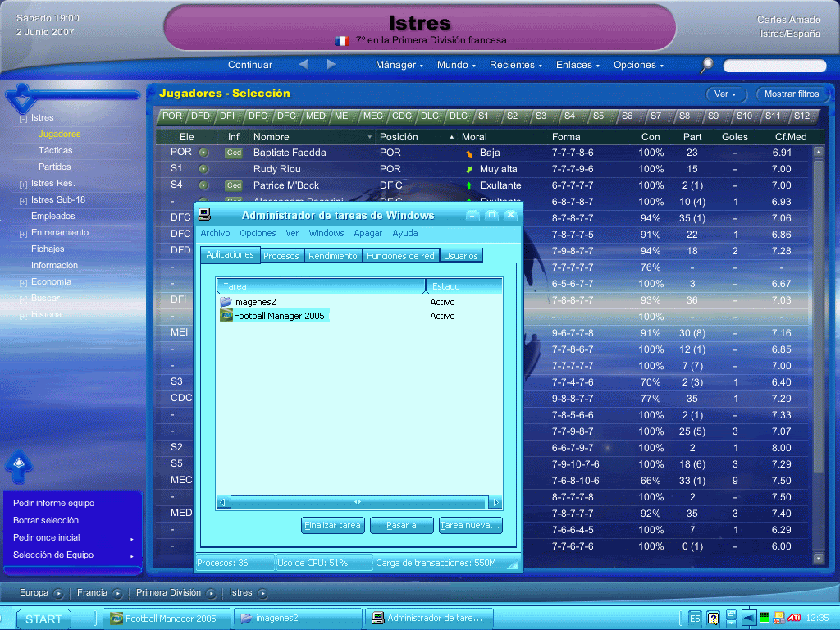Click imagenes2 taskbar button
The height and width of the screenshot is (630, 840).
[298, 619]
